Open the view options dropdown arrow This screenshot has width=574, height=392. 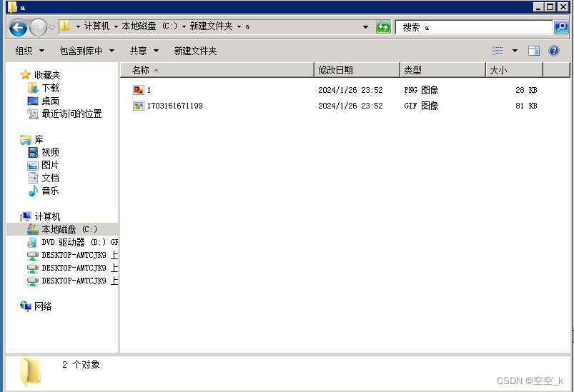click(x=515, y=51)
